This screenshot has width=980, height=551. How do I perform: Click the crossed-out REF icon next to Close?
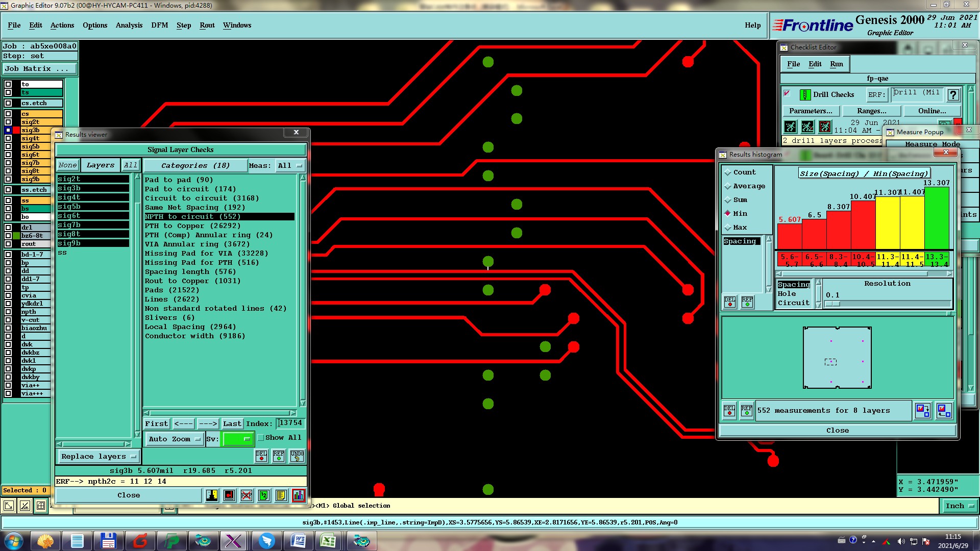(247, 495)
